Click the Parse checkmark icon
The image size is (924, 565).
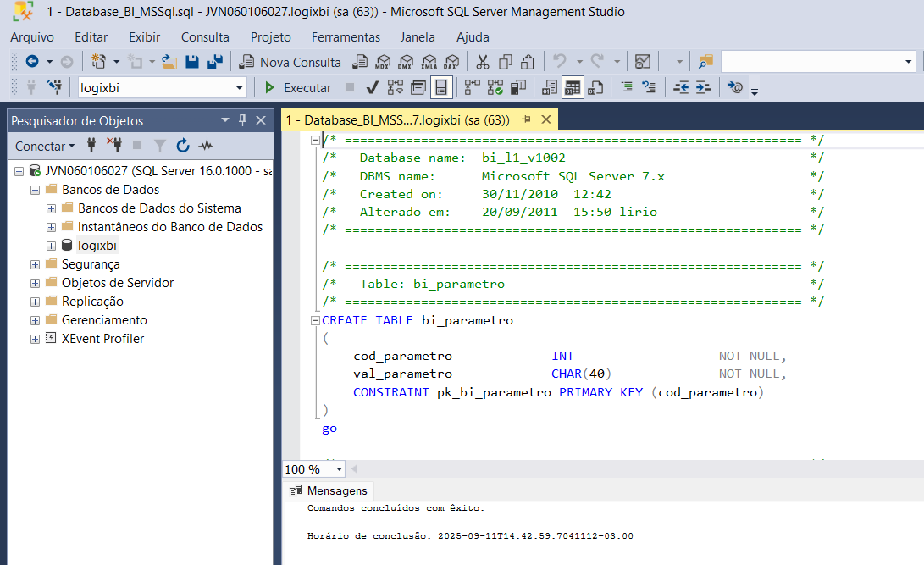[372, 88]
